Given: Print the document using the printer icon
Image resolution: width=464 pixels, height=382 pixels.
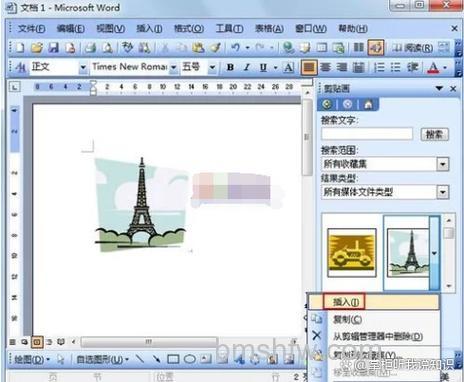Looking at the screenshot, I should (x=90, y=48).
